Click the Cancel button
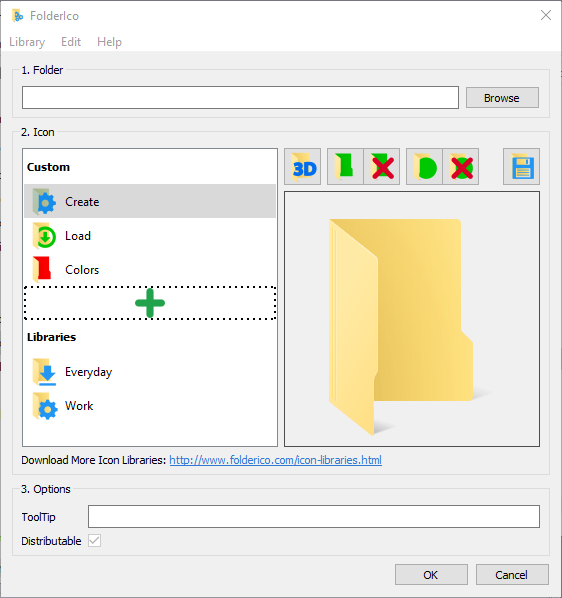The image size is (562, 598). [x=512, y=575]
